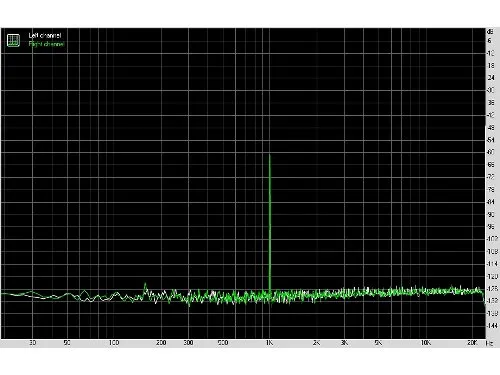Click the 500 Hz frequency axis label
Image resolution: width=500 pixels, height=375 pixels.
(x=223, y=343)
